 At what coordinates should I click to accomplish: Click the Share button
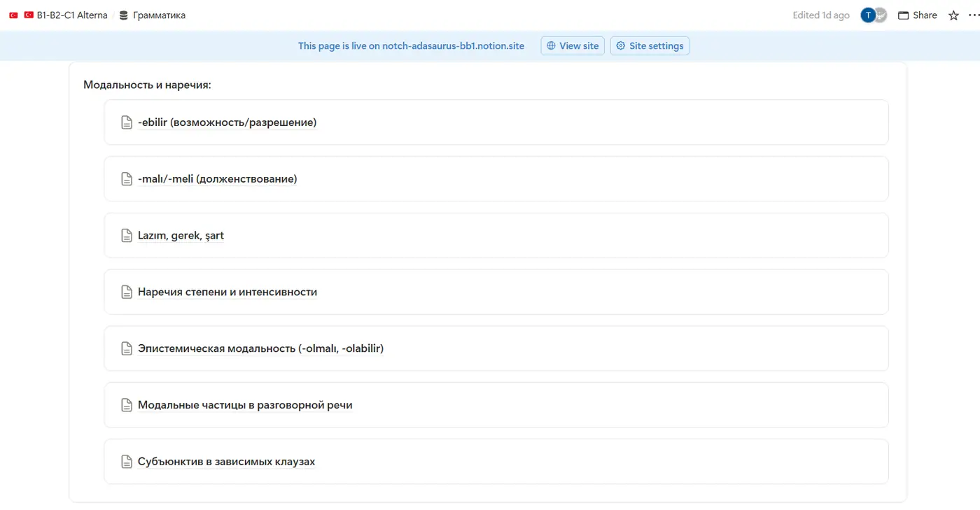click(917, 15)
